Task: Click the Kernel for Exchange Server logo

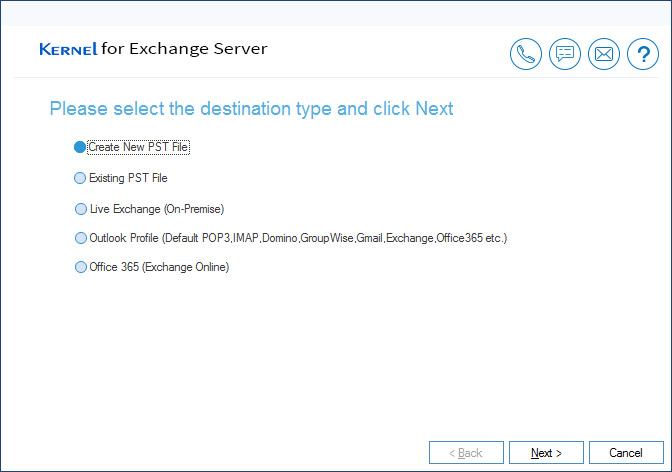Action: (x=153, y=49)
